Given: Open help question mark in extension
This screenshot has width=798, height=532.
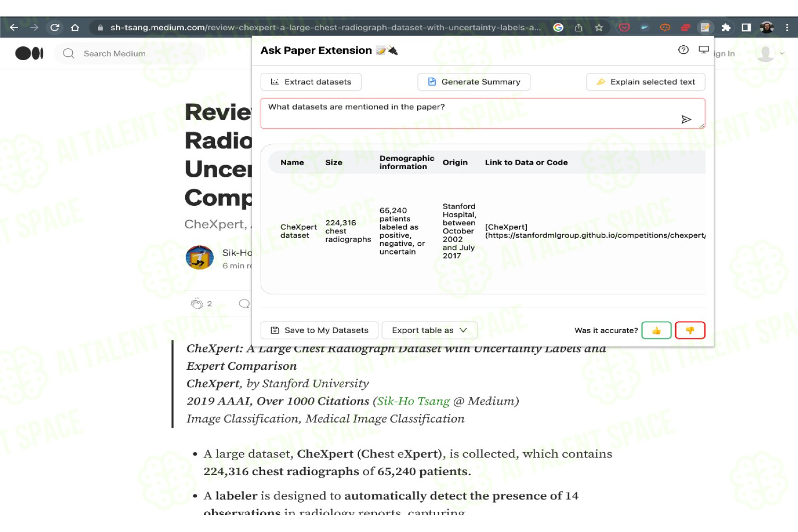Looking at the screenshot, I should [684, 50].
